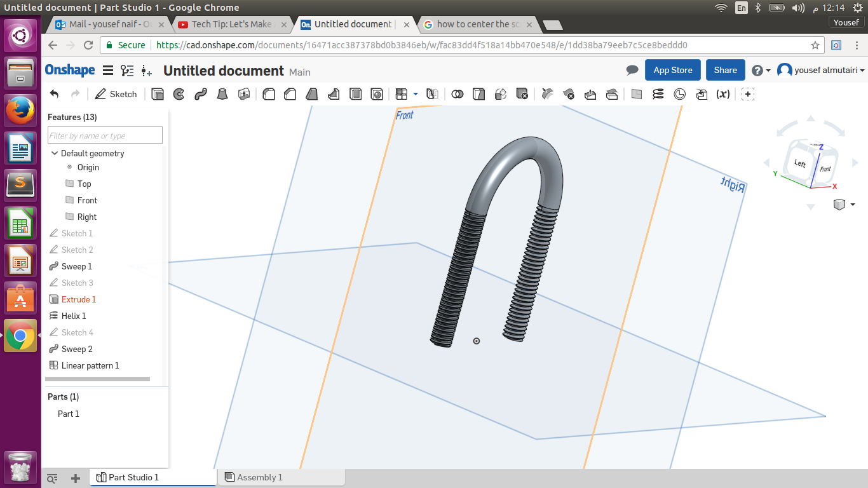Select the Rib tool

(334, 94)
